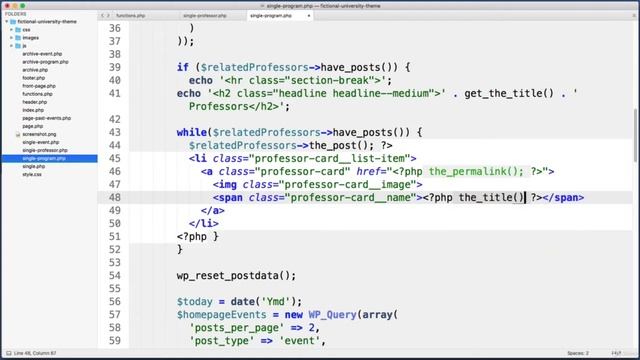Click 'the_permalink();' on line 46
The width and height of the screenshot is (640, 360).
(x=476, y=171)
